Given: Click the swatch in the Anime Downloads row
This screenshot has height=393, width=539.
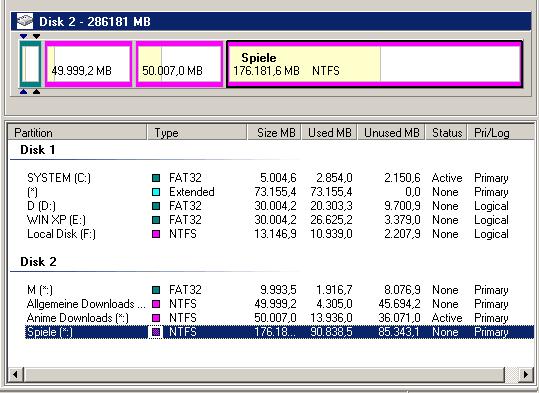Looking at the screenshot, I should tap(156, 318).
